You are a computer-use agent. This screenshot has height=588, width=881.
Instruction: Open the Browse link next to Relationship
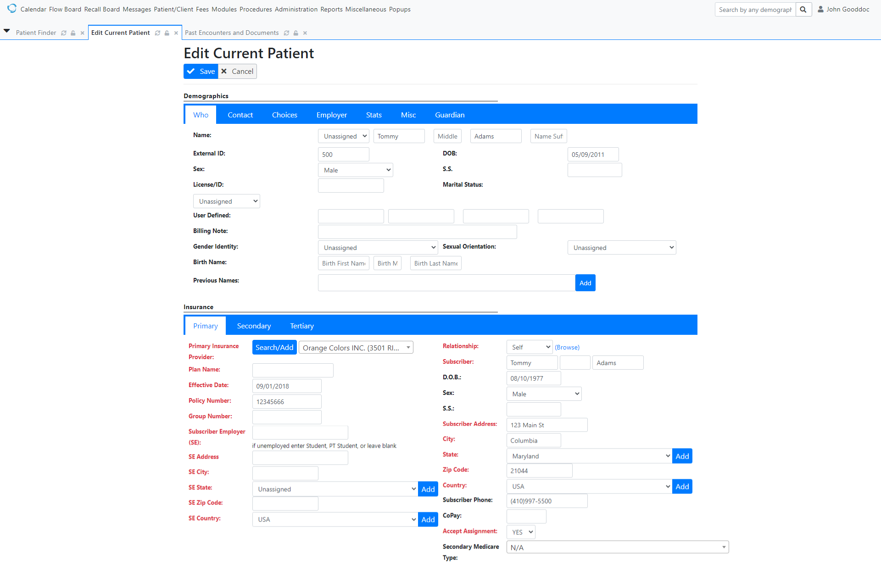click(567, 347)
